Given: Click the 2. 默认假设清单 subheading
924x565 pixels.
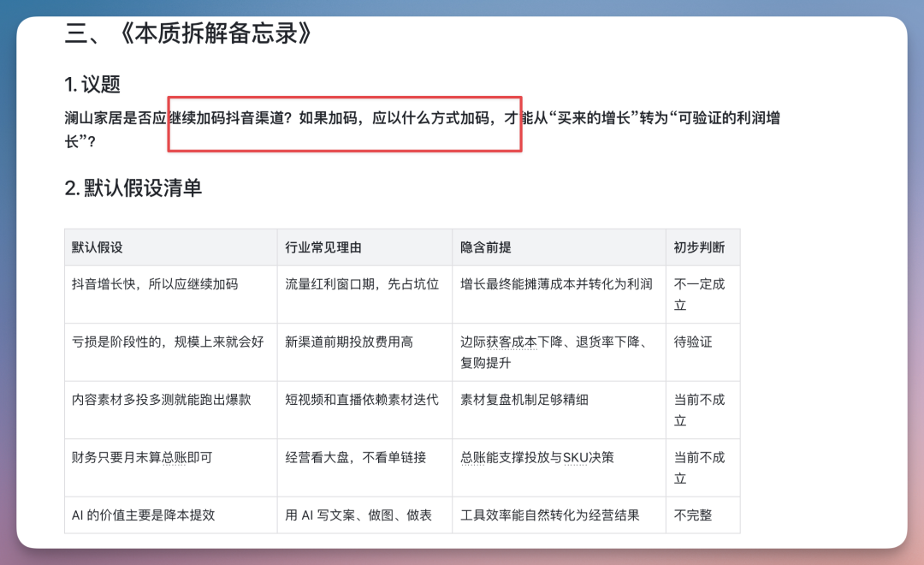Looking at the screenshot, I should [133, 188].
